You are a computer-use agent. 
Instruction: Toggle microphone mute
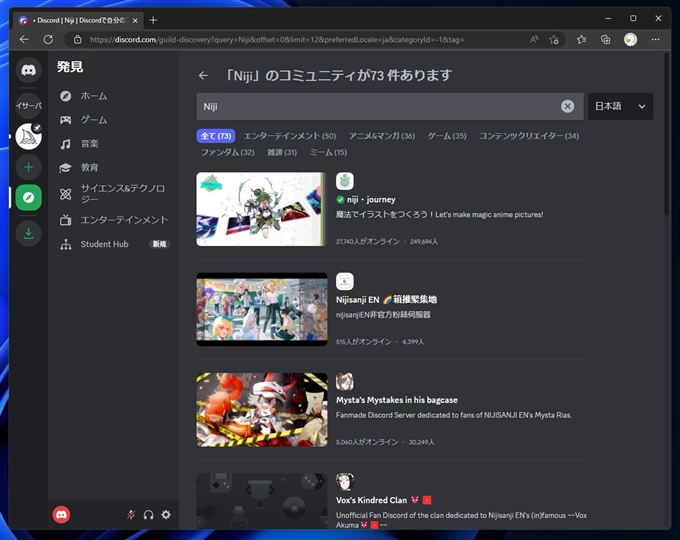131,515
